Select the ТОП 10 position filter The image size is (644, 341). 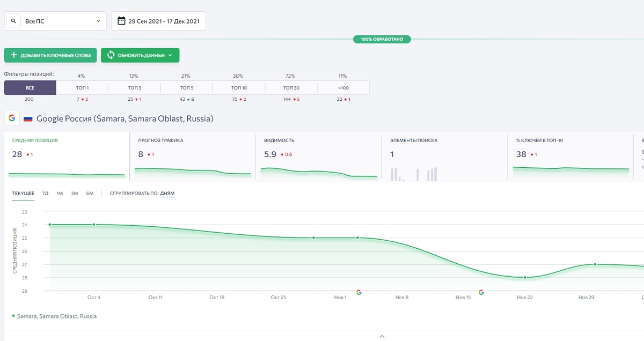239,87
